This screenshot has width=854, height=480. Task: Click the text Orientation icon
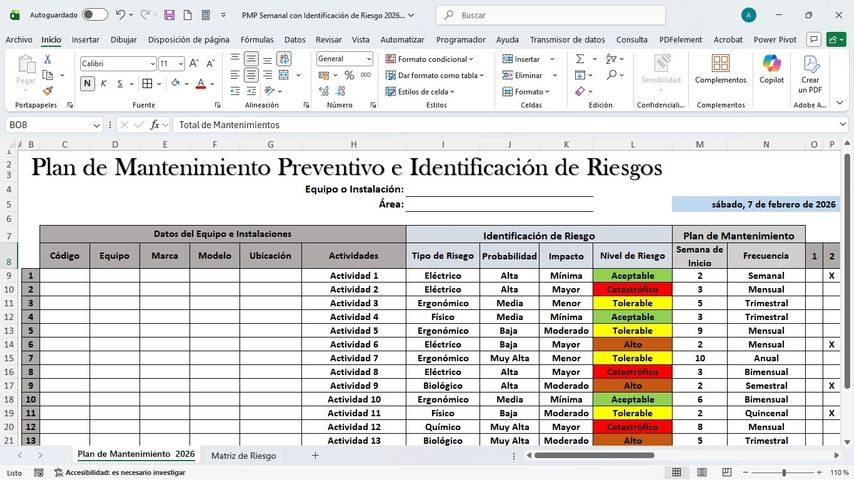269,91
